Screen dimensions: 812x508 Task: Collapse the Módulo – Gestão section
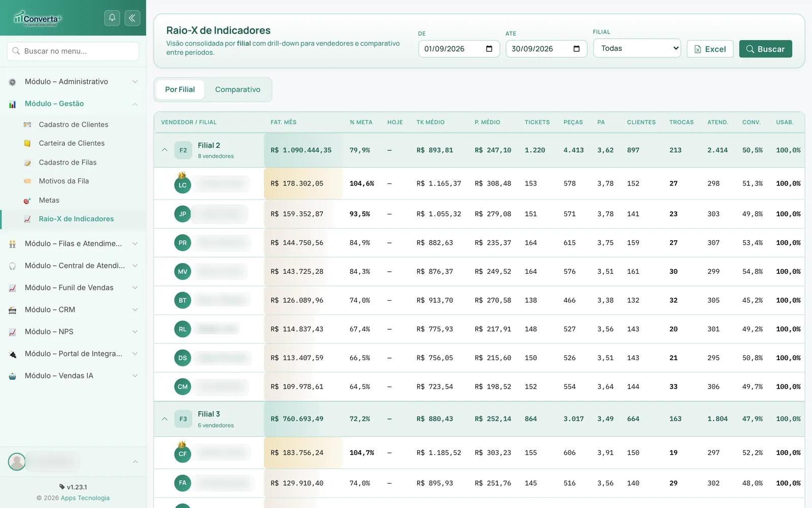click(73, 104)
